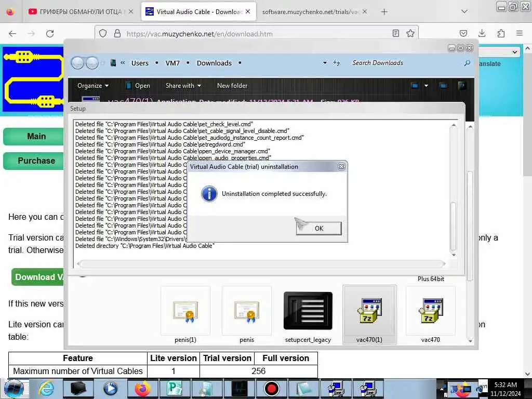Select the vac470 file icon

pyautogui.click(x=431, y=314)
